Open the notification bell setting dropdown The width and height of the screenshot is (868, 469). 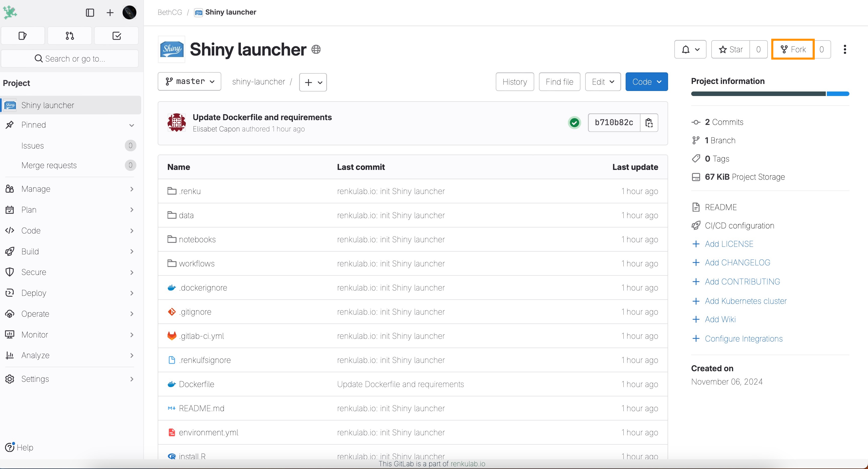coord(690,50)
